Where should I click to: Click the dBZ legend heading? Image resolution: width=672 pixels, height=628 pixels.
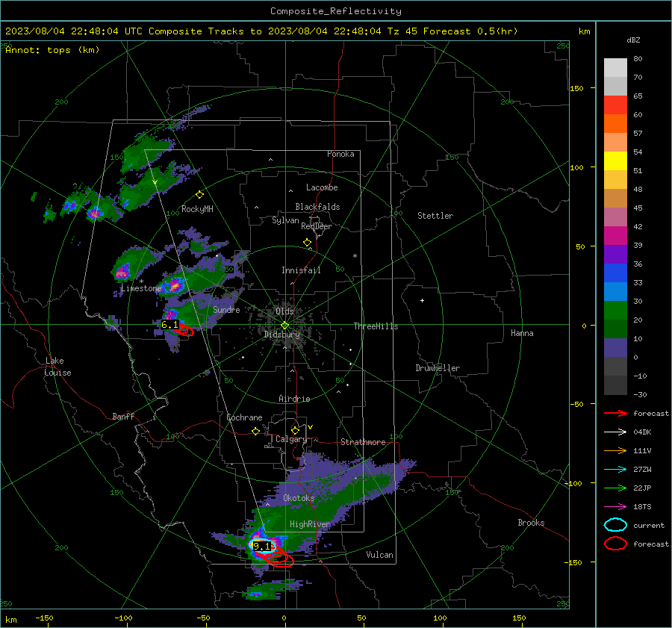[x=633, y=40]
